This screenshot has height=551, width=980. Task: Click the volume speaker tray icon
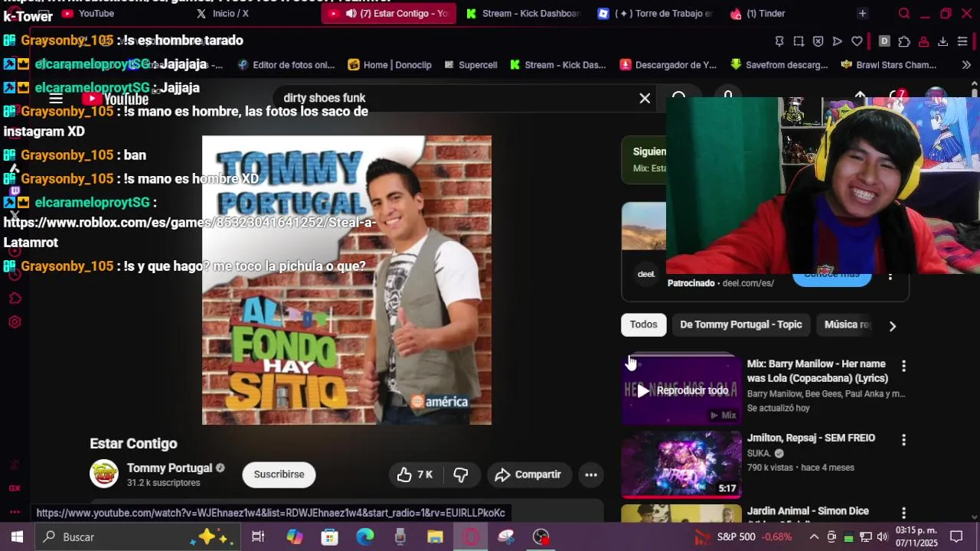click(882, 536)
